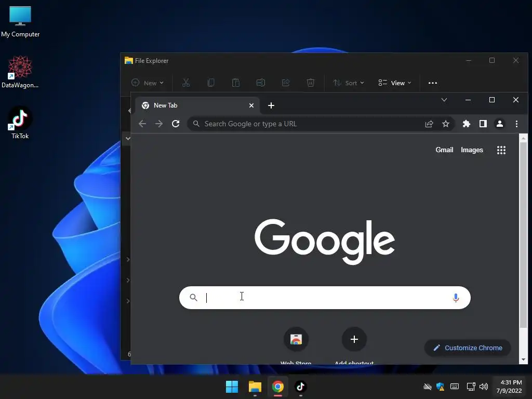Screen dimensions: 532x399
Task: Open the My Computer desktop icon
Action: coord(20,21)
